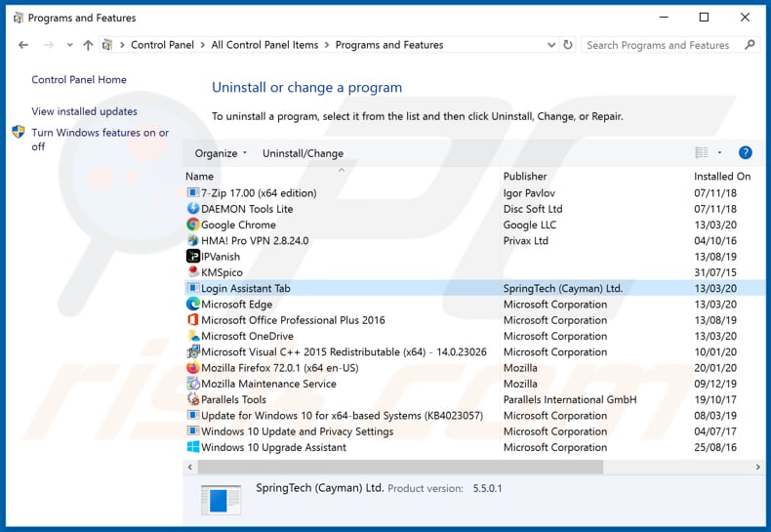Go up one level with up arrow
771x532 pixels.
tap(88, 45)
